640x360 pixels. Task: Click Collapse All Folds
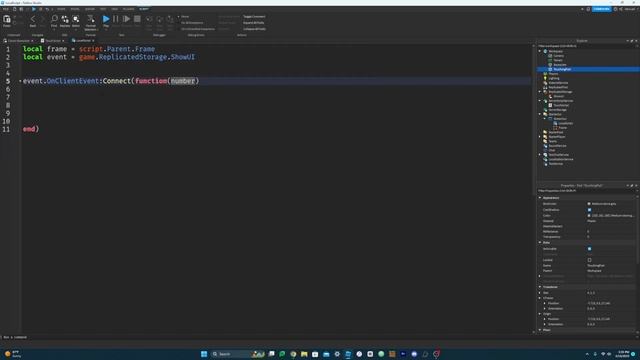pos(254,29)
